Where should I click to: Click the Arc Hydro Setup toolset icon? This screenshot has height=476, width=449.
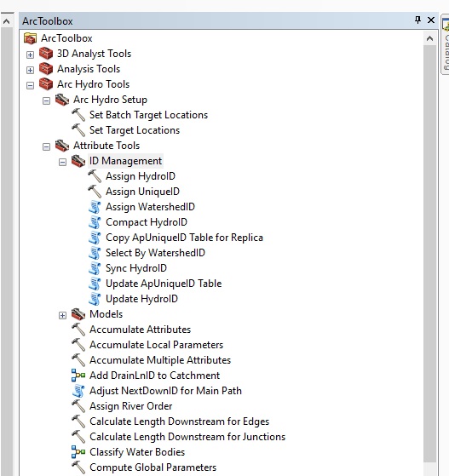tap(62, 100)
